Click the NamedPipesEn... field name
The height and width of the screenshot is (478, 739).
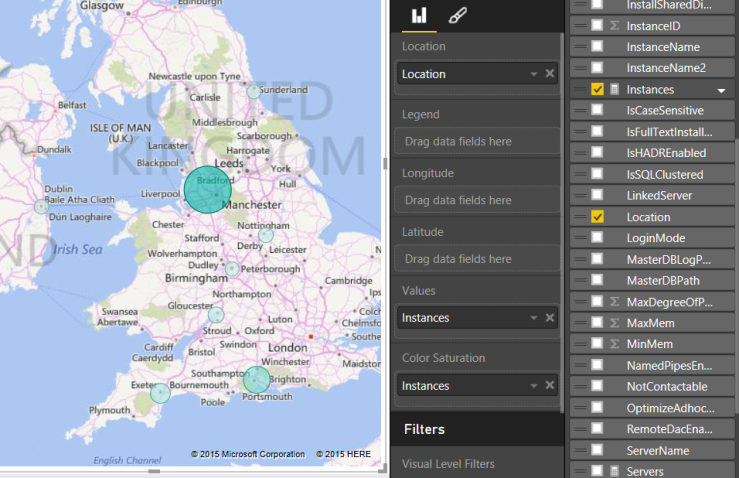[669, 365]
